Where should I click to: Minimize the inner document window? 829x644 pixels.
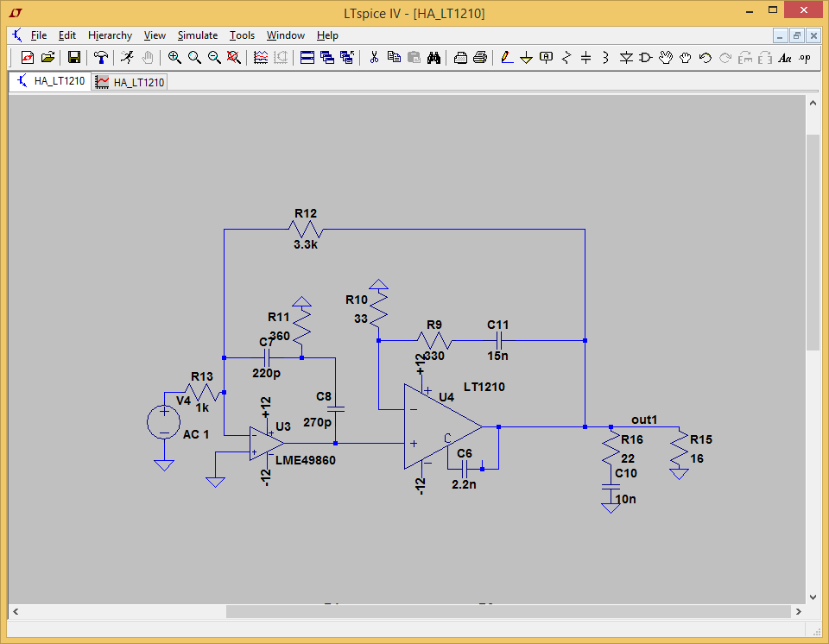coord(780,36)
